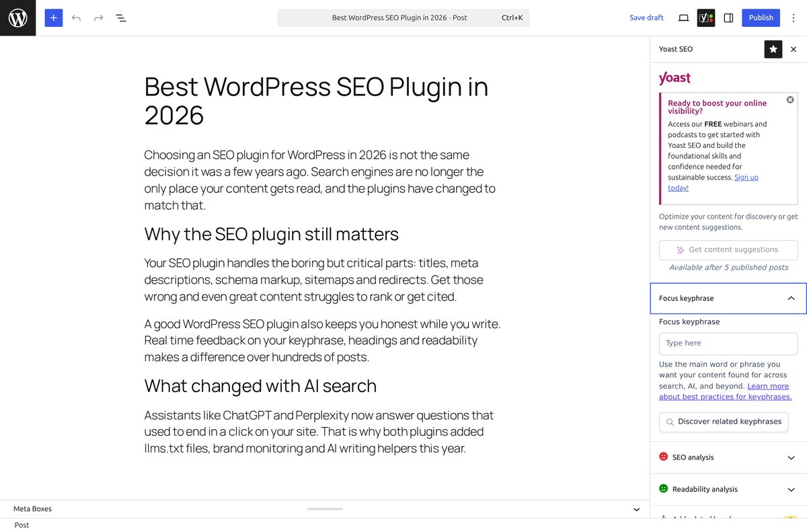Toggle the Yoast SEO sidebar icon
The height and width of the screenshot is (532, 807).
tap(706, 17)
